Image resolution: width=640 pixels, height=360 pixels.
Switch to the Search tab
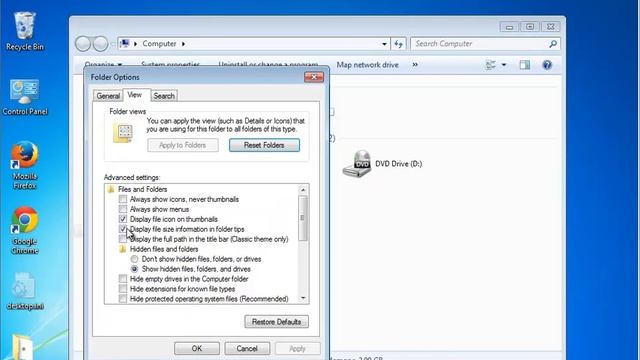click(164, 96)
